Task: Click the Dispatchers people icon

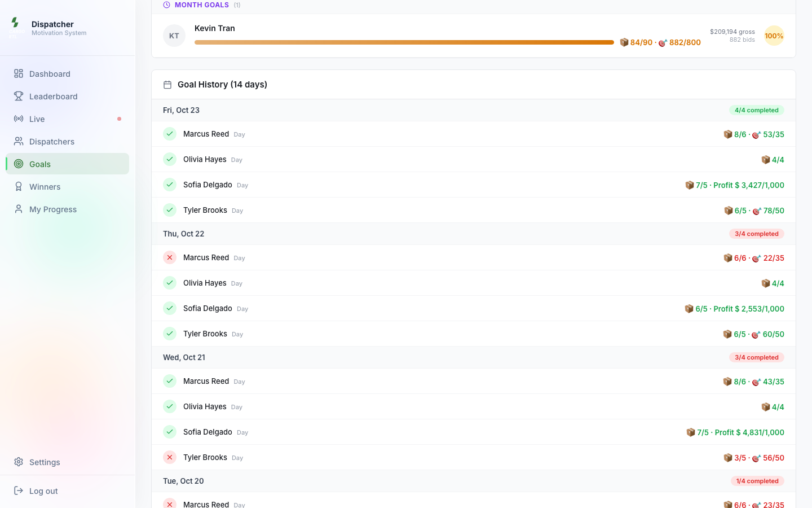Action: pos(19,141)
